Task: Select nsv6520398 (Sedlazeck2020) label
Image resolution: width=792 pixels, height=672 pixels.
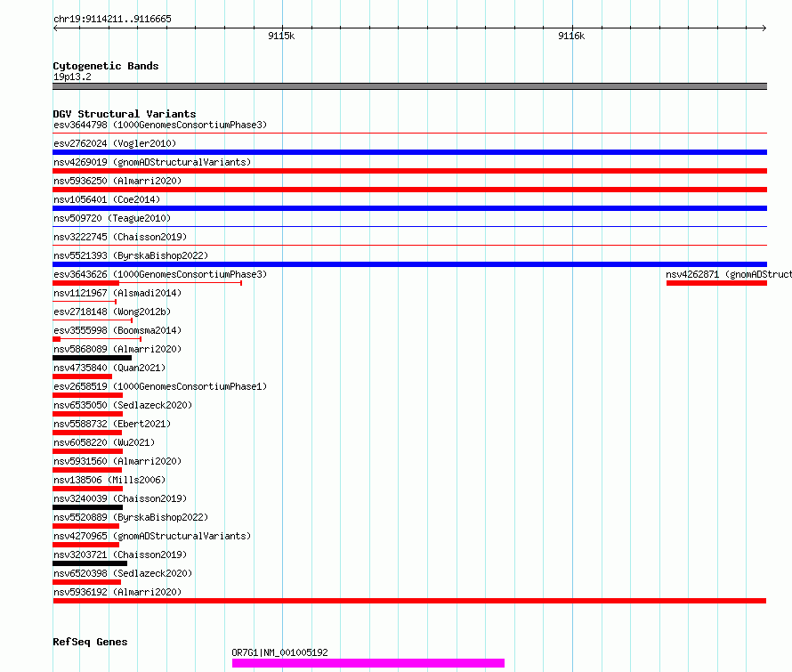Action: pyautogui.click(x=123, y=573)
